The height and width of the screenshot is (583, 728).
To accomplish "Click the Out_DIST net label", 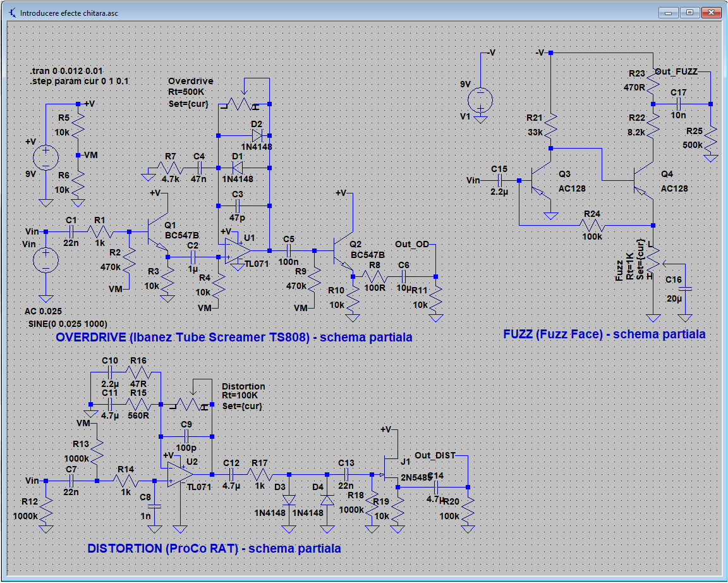I will pyautogui.click(x=435, y=455).
